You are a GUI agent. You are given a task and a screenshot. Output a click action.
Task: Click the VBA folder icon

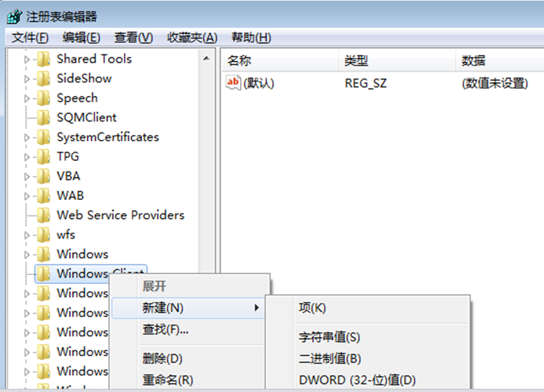pyautogui.click(x=44, y=177)
